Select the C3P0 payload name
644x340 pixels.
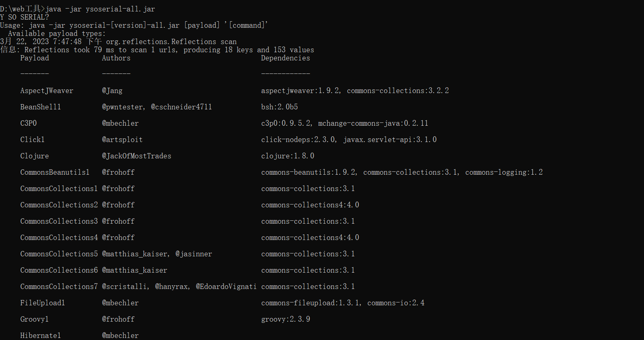coord(29,123)
